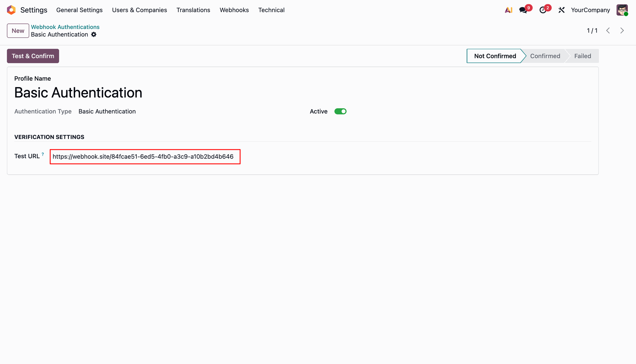Open General Settings menu
The width and height of the screenshot is (636, 364).
79,10
